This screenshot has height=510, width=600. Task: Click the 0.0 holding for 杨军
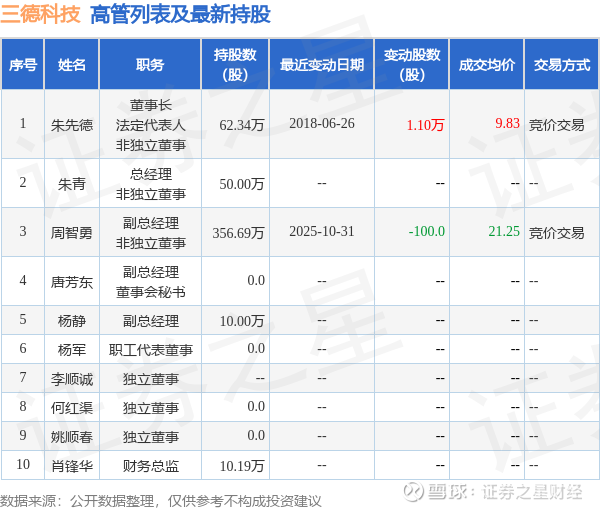coord(256,348)
